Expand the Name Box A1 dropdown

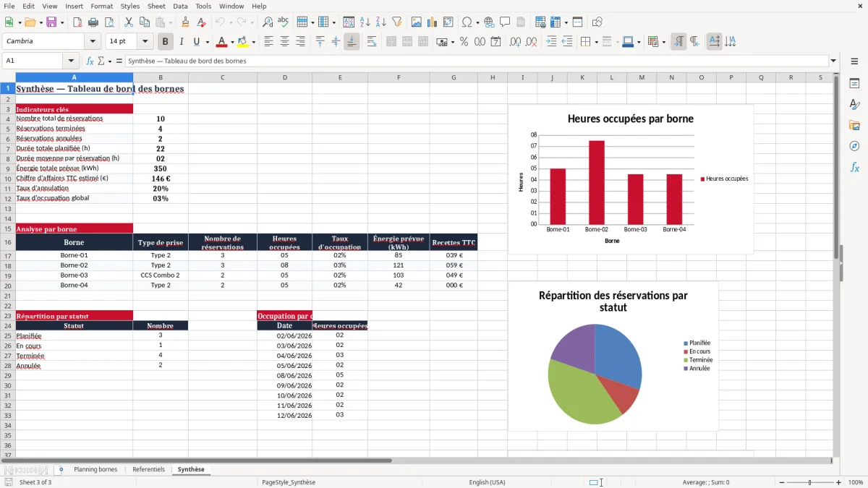(71, 61)
